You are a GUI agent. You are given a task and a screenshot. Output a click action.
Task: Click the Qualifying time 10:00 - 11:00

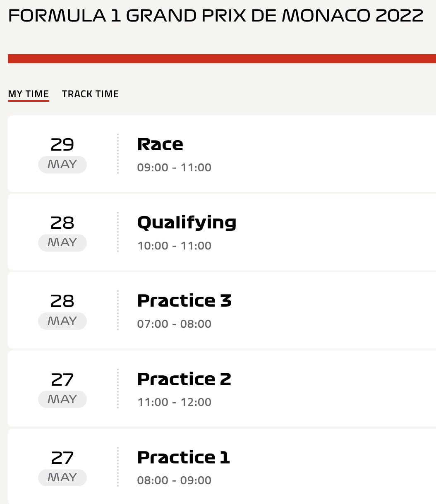click(174, 246)
